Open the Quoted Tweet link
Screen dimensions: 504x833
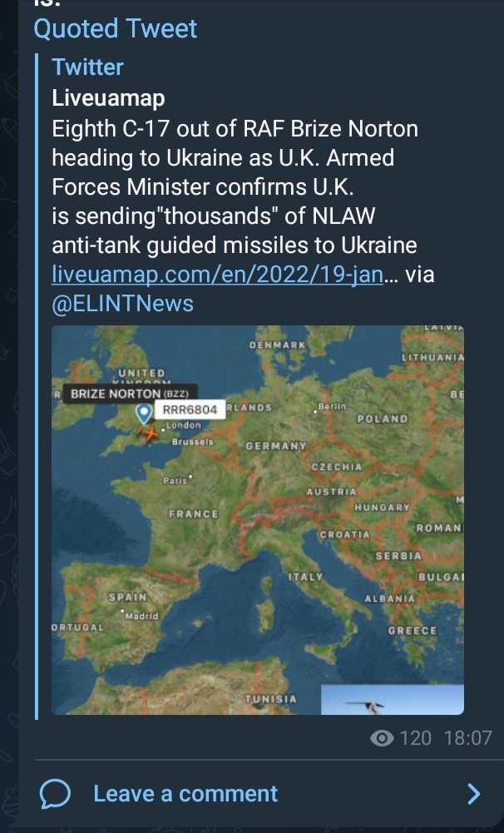tap(116, 29)
